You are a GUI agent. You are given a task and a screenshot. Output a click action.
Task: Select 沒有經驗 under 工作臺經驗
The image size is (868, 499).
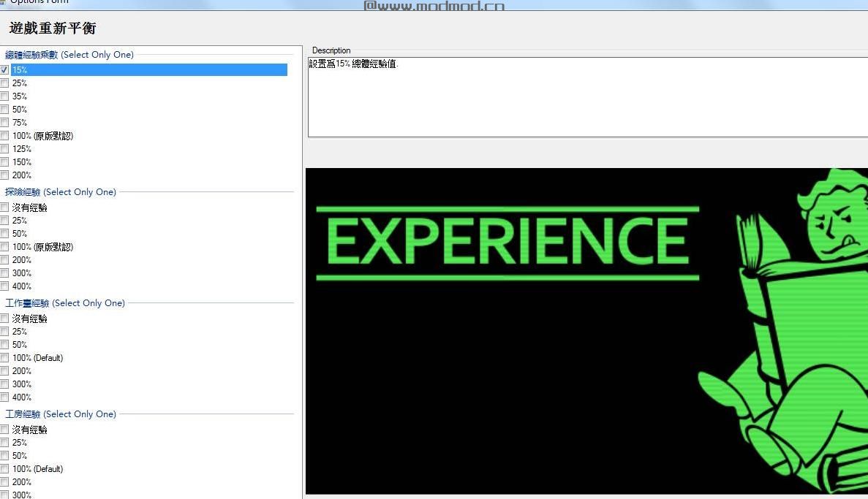4,319
